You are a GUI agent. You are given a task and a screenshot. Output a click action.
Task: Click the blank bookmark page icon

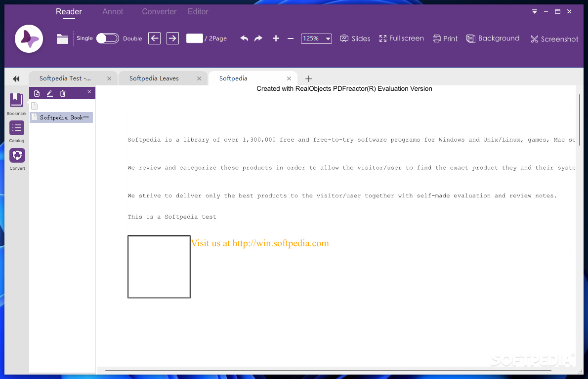point(35,106)
